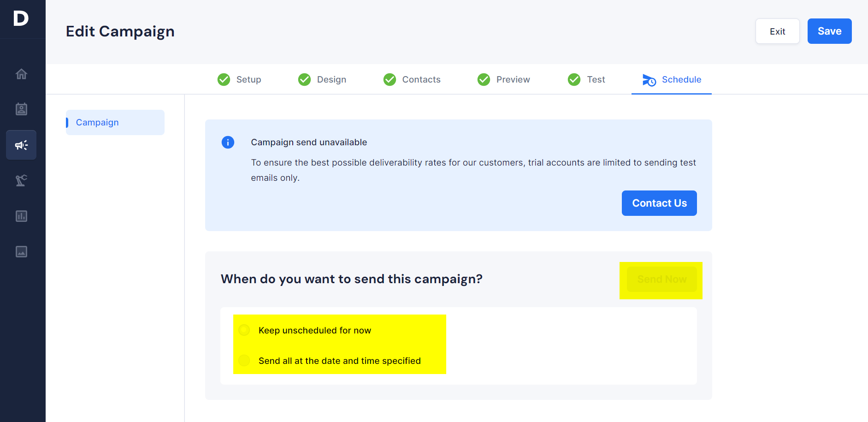Select Campaign in the left panel

click(x=115, y=122)
